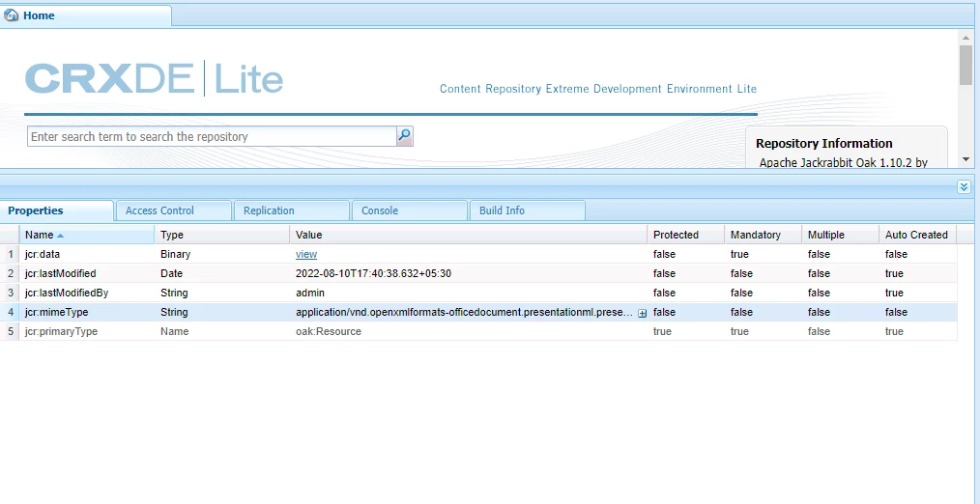The image size is (980, 504).
Task: Click the search magnifier icon
Action: [404, 136]
